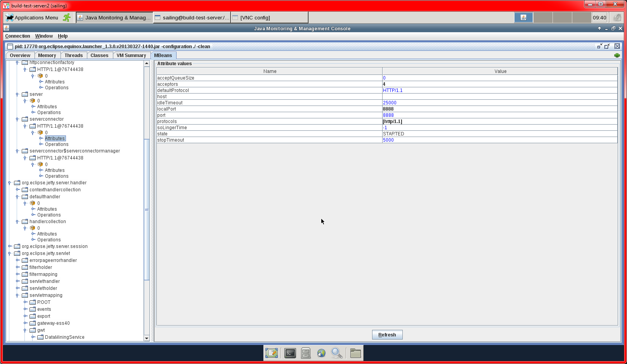Click the Java icon in JConsole title bar

coord(6,28)
